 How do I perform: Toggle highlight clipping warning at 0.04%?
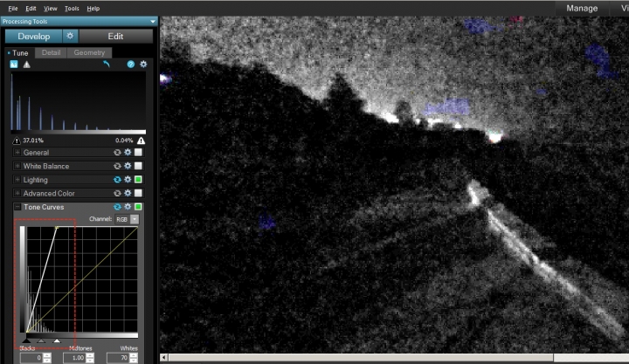[x=142, y=141]
